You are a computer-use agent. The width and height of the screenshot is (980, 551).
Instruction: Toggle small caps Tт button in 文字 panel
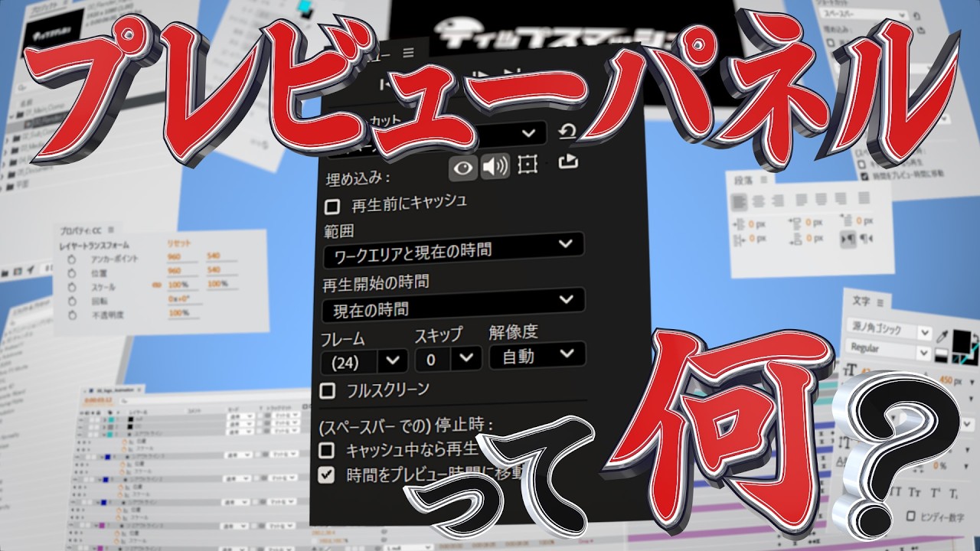[x=913, y=491]
